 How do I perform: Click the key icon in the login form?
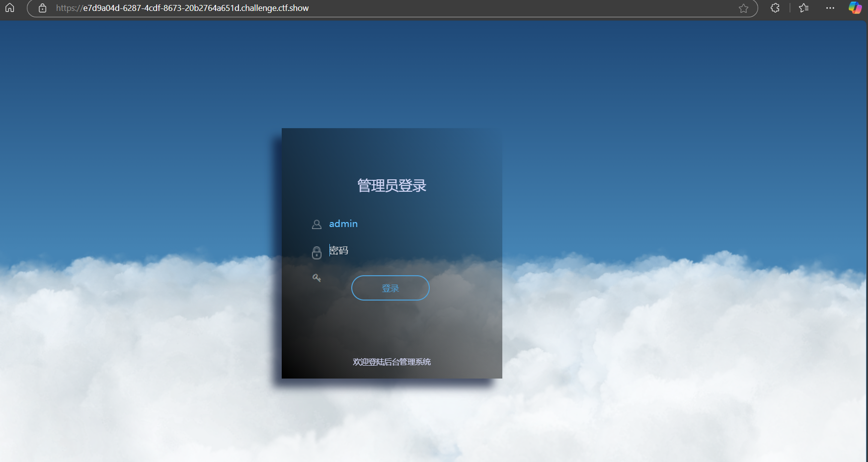tap(316, 278)
